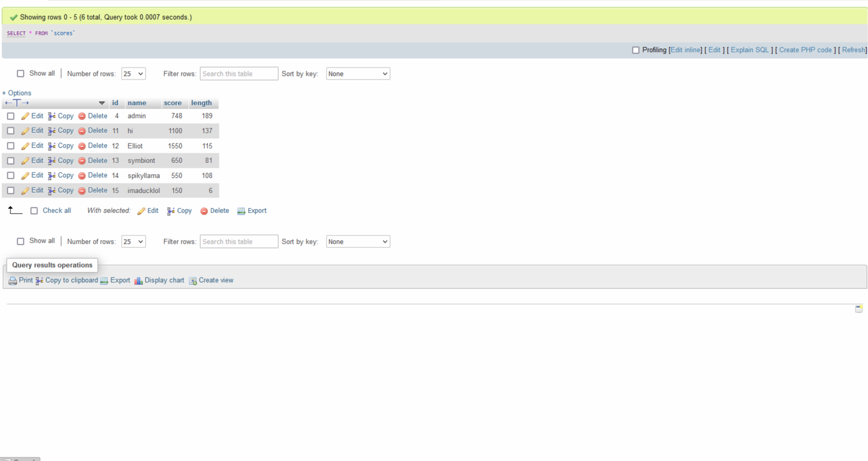The image size is (868, 461).
Task: Click the Copy icon in admin row
Action: [x=51, y=116]
